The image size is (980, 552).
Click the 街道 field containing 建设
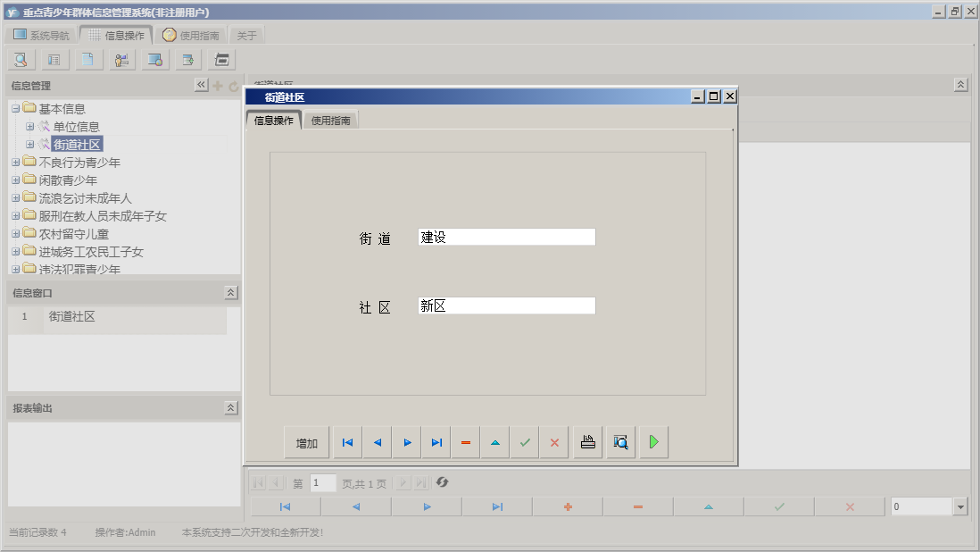coord(505,236)
